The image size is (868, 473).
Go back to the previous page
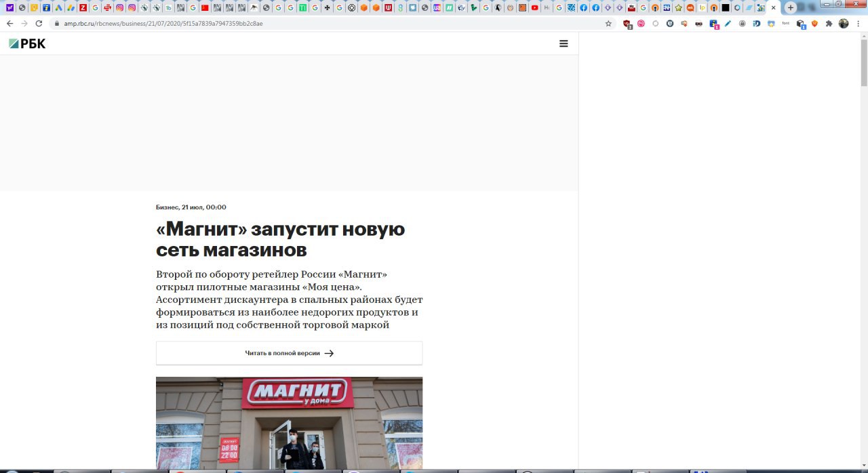[x=9, y=23]
